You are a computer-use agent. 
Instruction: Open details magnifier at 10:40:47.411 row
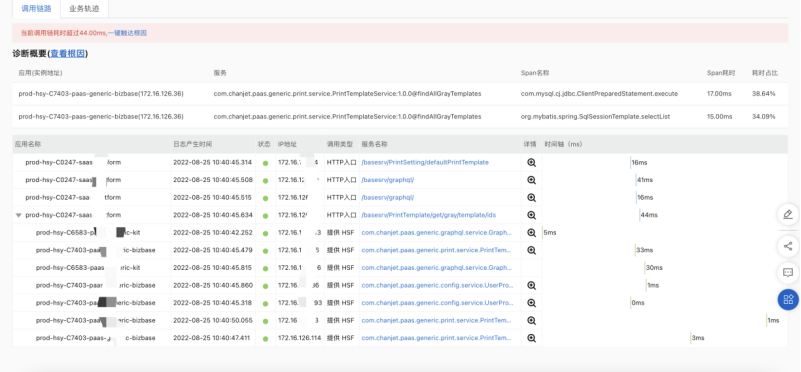point(531,338)
